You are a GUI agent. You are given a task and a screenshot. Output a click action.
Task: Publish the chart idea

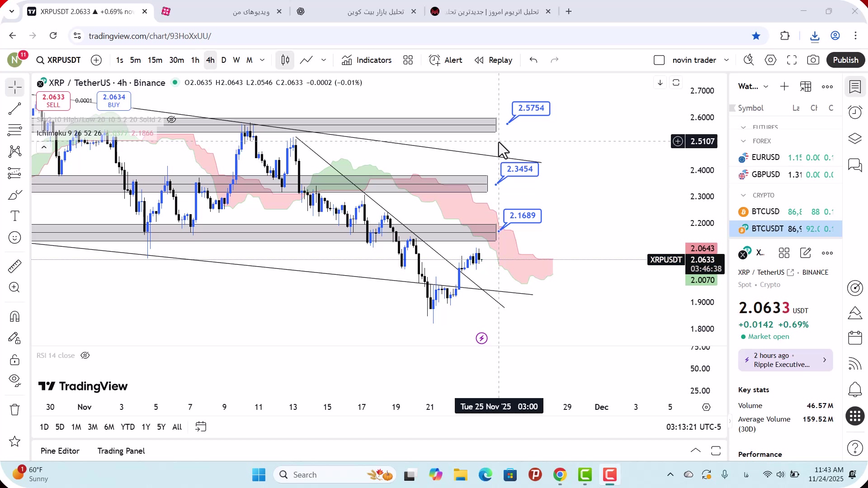point(845,60)
